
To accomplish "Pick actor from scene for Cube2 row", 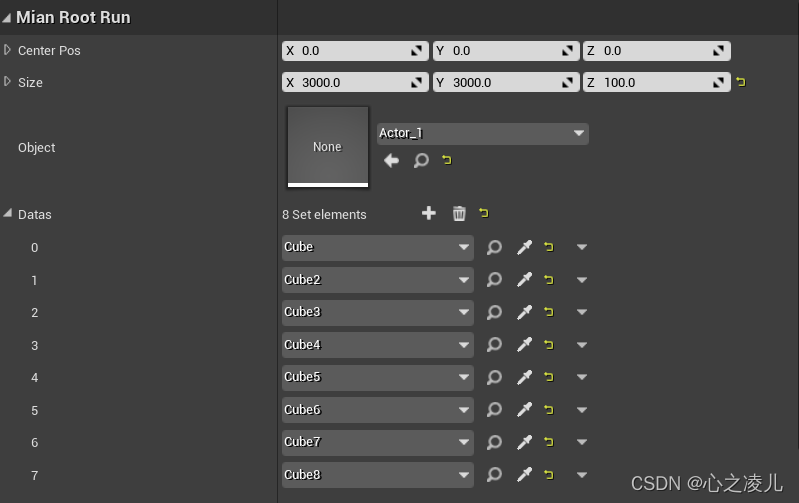I will point(524,280).
